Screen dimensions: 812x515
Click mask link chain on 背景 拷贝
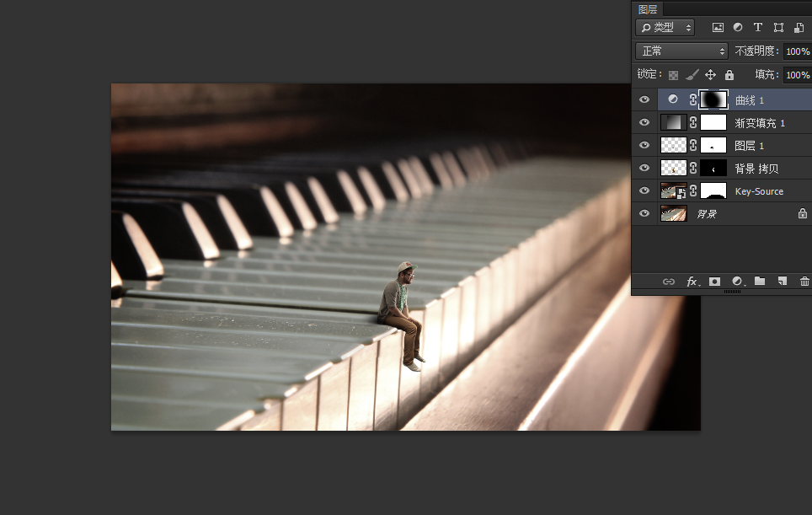(x=693, y=168)
